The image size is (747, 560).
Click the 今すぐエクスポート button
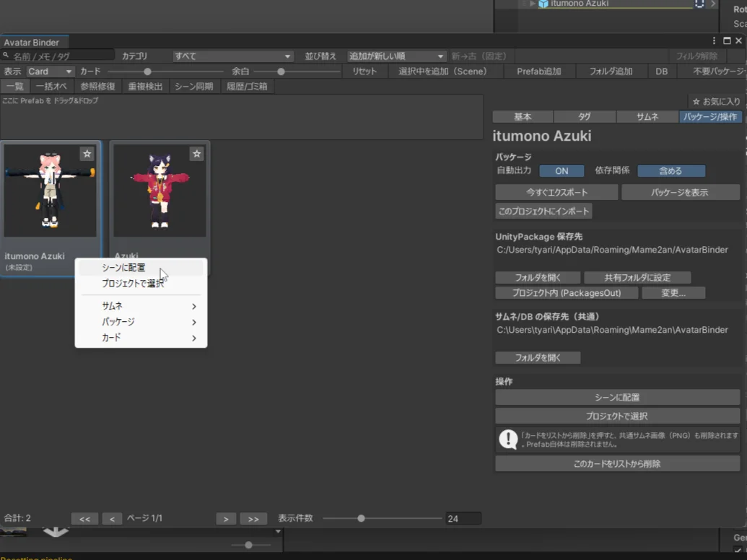pos(556,193)
